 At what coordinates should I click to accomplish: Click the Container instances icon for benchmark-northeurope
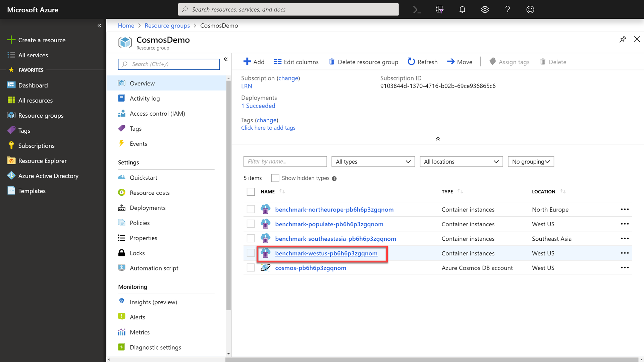pyautogui.click(x=265, y=209)
